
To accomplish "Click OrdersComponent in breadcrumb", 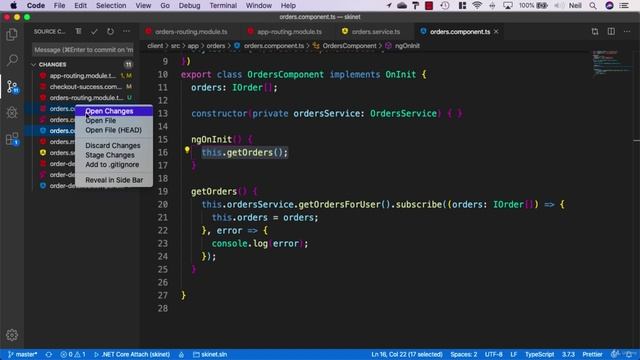I will point(349,46).
